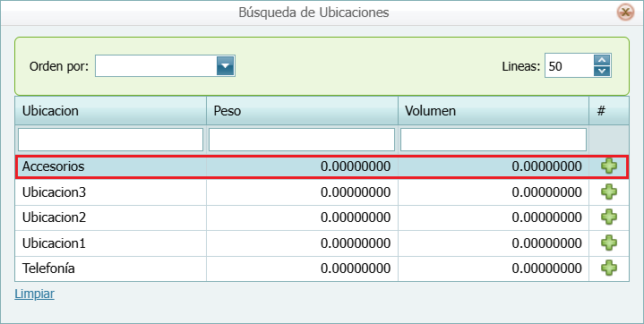Click the Peso value of Accesorios
The width and height of the screenshot is (644, 324).
pos(356,166)
